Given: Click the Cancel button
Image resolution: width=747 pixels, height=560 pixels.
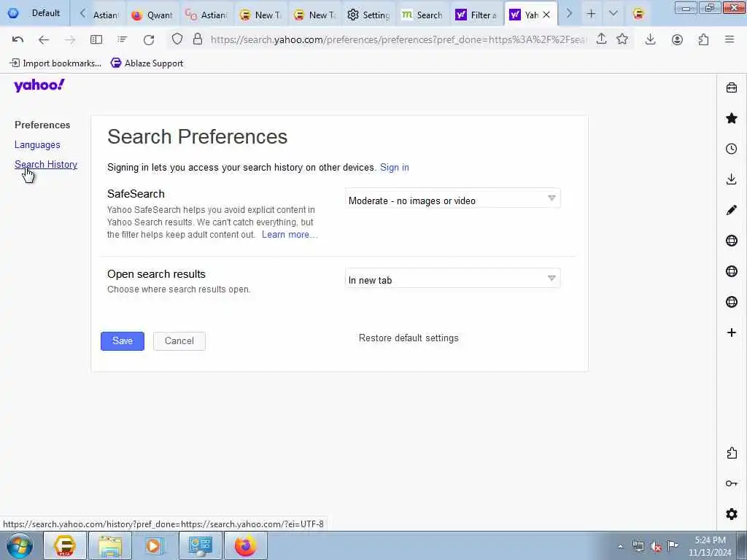Looking at the screenshot, I should coord(179,341).
